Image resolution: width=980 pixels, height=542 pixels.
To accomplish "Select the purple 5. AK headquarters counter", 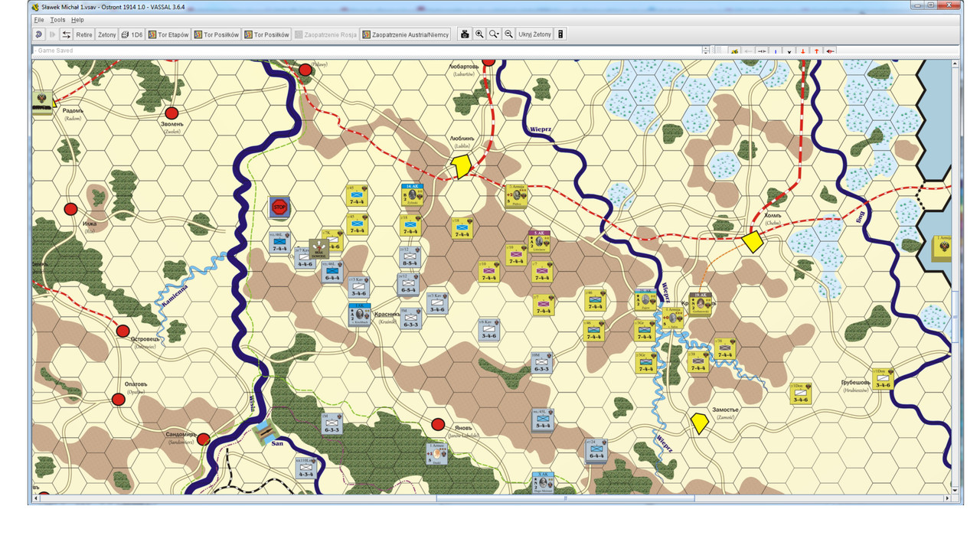I will [540, 240].
